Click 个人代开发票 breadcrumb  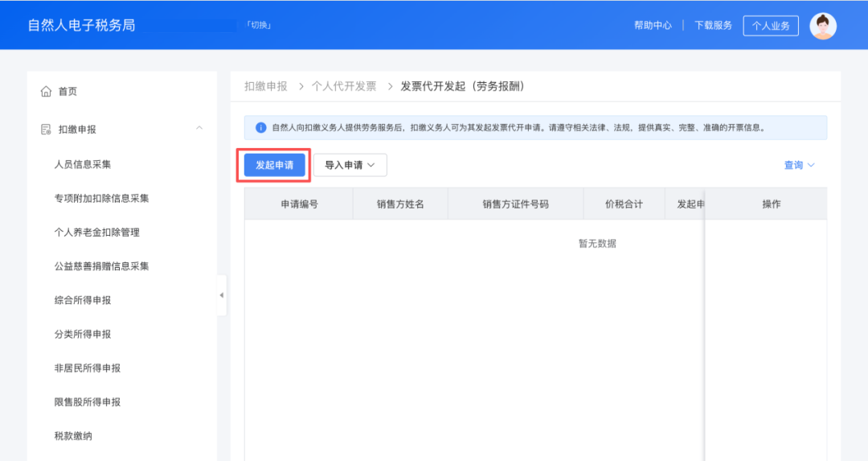point(344,86)
